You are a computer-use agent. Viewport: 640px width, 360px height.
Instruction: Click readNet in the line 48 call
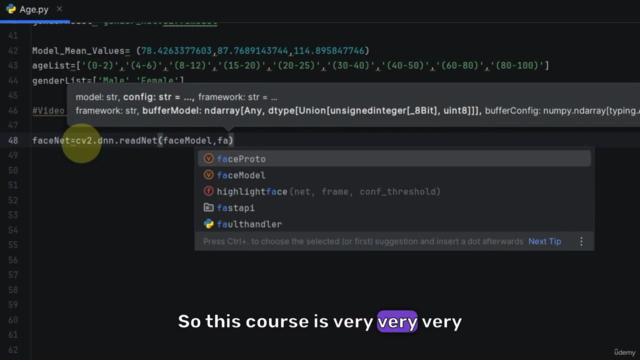click(x=138, y=140)
